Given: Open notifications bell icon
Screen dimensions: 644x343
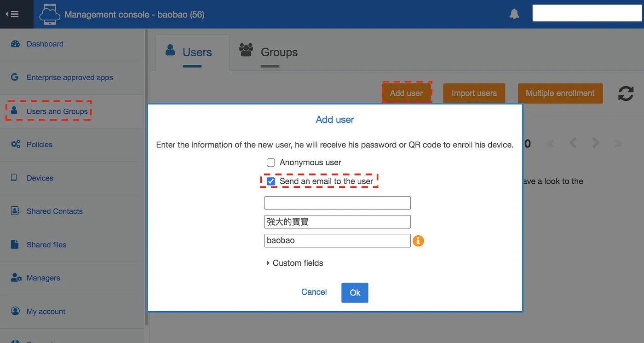Looking at the screenshot, I should coord(514,14).
